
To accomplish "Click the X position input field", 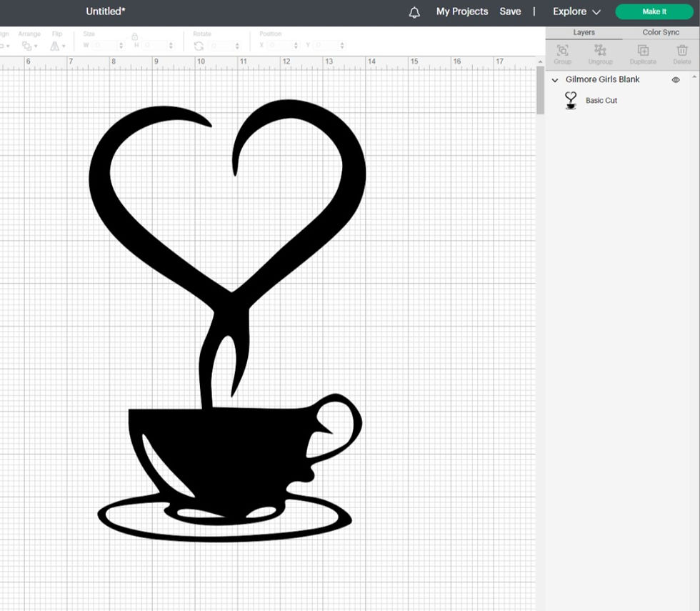I will [x=280, y=46].
